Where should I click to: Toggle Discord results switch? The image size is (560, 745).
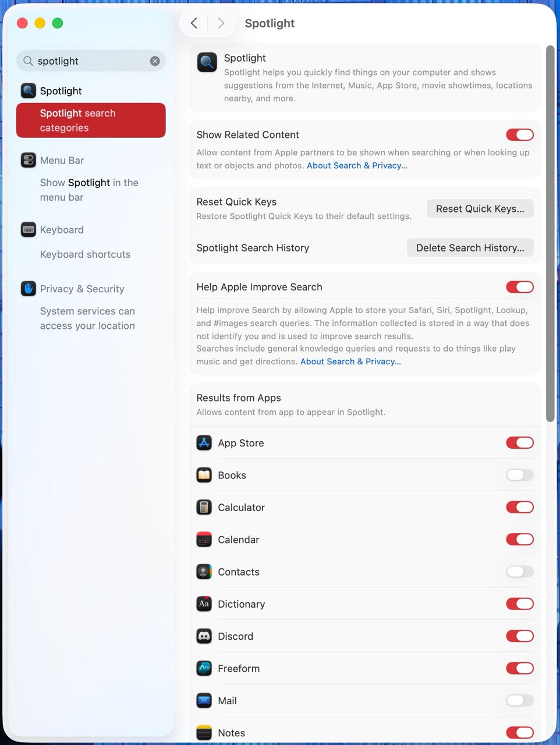click(520, 636)
